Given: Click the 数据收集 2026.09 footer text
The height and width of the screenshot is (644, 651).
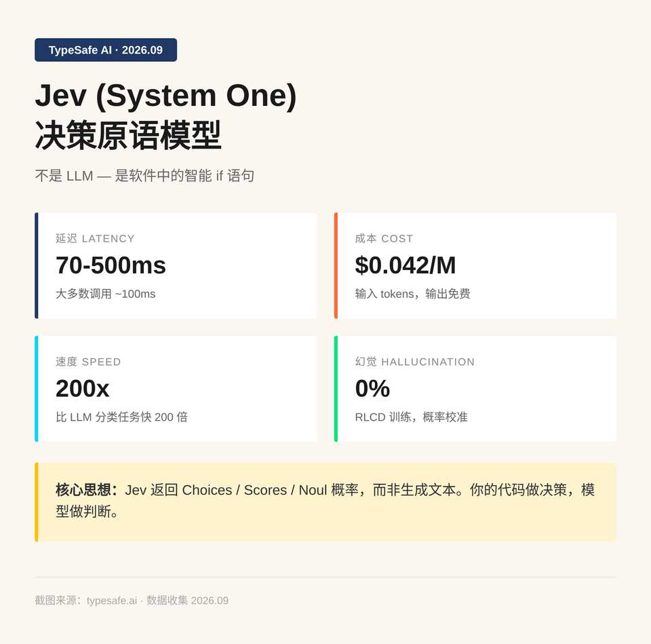Looking at the screenshot, I should point(187,601).
